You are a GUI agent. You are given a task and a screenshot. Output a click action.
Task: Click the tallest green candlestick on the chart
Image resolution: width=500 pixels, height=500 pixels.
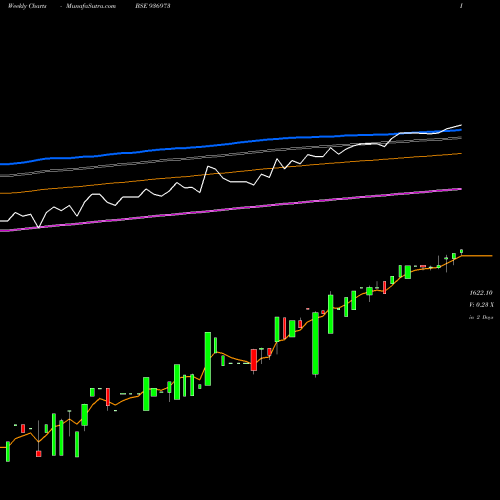point(315,343)
